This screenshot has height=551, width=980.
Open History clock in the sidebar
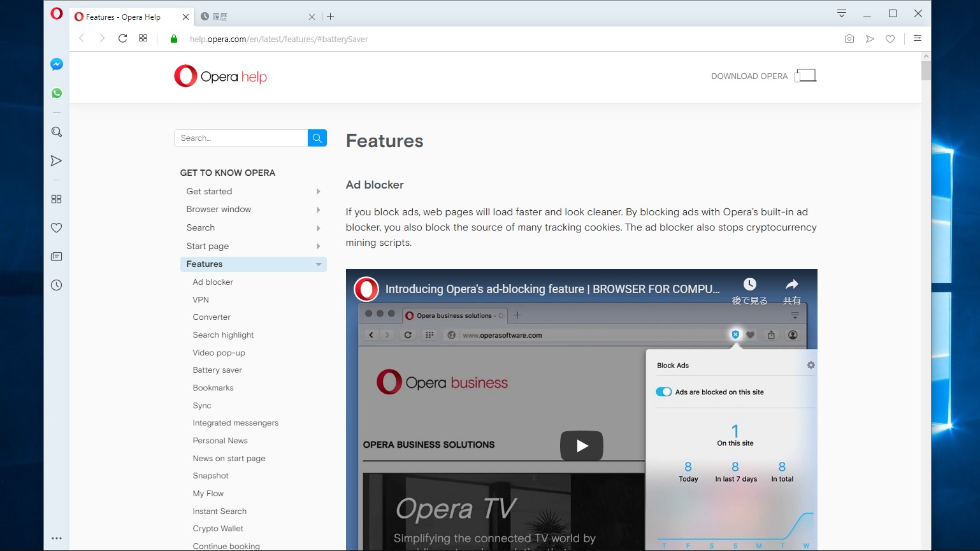[x=57, y=285]
